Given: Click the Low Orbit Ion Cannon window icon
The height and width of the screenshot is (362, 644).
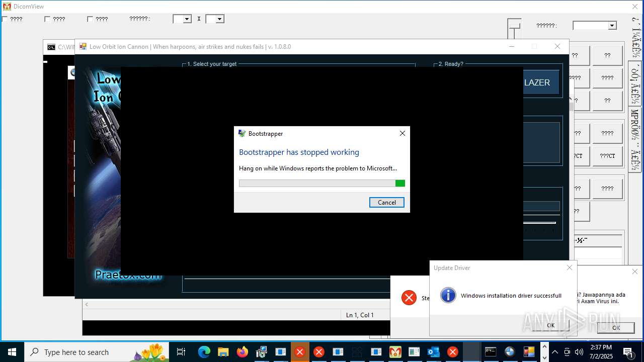Looking at the screenshot, I should pos(83,46).
